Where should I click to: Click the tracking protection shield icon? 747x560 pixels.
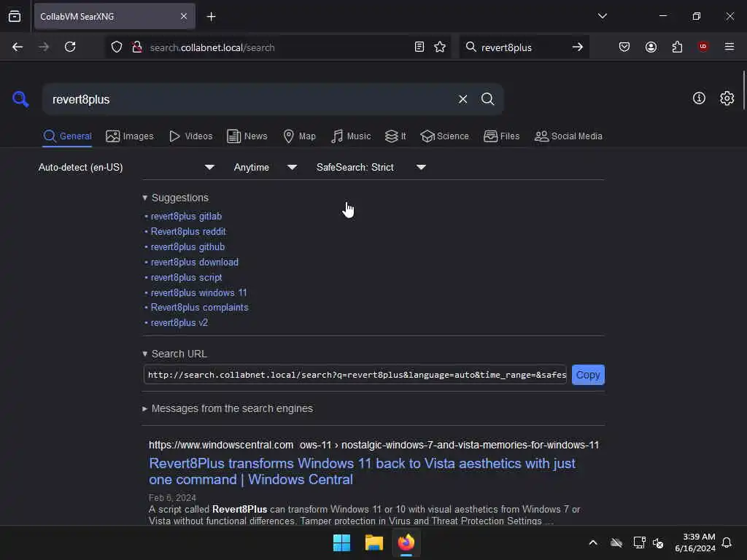(x=117, y=47)
